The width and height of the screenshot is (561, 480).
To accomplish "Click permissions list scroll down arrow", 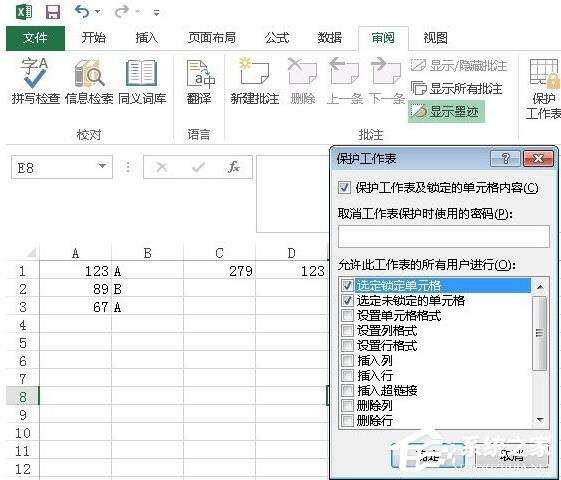I will (540, 419).
